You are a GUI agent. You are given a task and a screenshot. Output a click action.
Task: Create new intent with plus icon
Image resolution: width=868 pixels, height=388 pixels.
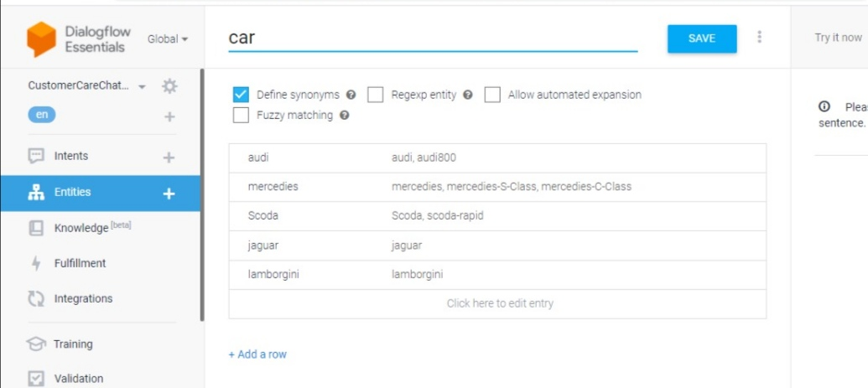click(169, 158)
